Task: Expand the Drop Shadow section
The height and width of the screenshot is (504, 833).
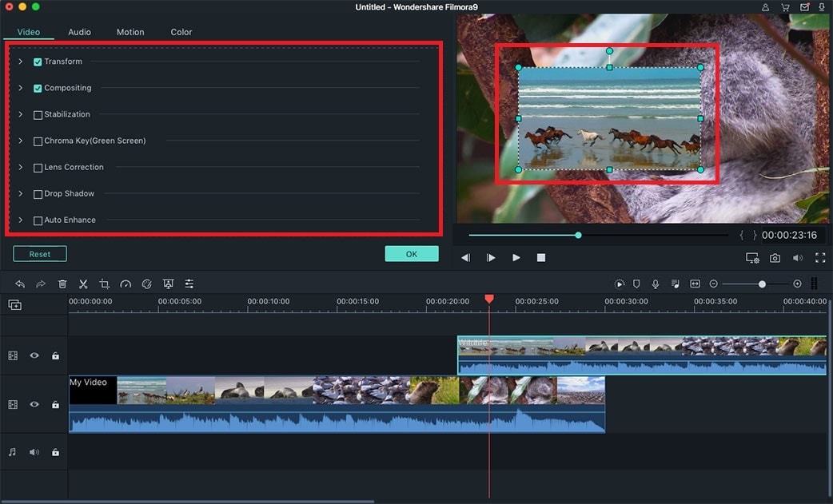Action: pos(20,193)
